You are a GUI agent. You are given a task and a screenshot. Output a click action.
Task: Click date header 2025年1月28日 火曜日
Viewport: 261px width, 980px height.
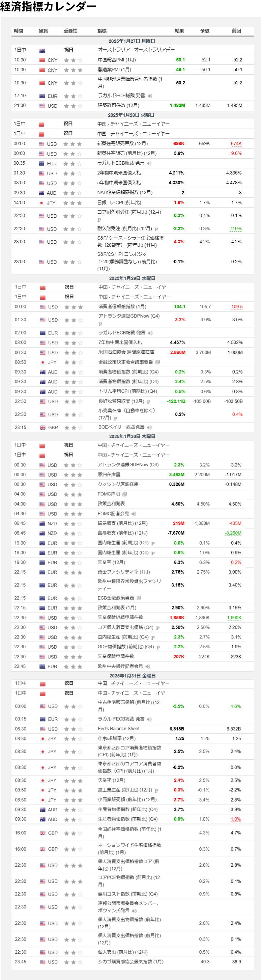click(131, 115)
